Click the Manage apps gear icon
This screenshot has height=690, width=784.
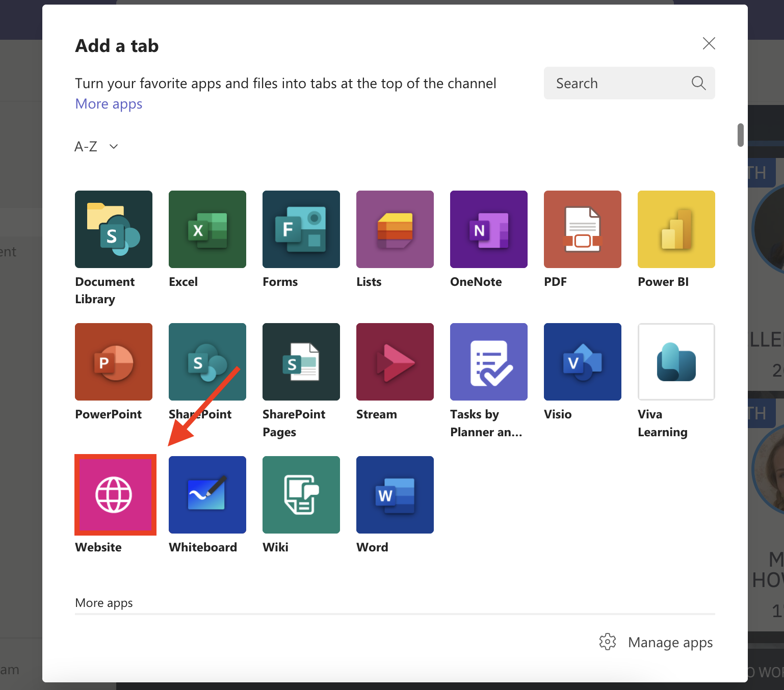(608, 642)
